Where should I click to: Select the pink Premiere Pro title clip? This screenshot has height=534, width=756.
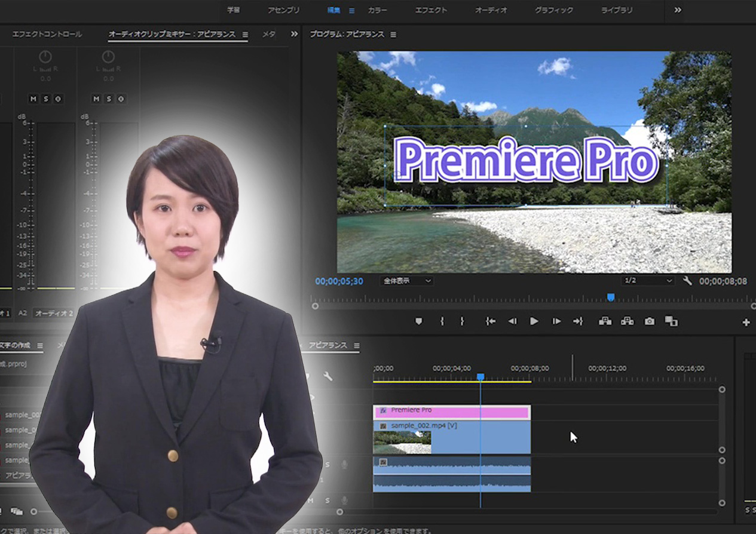coord(451,412)
